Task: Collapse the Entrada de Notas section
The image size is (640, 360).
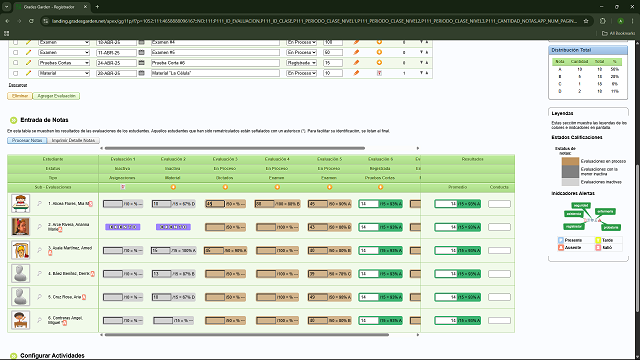Action: [13, 120]
